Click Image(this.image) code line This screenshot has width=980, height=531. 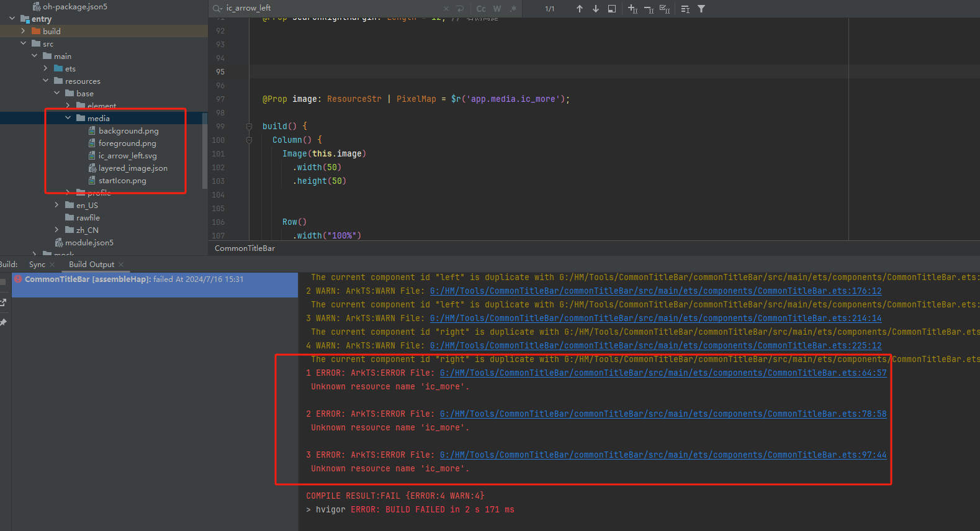324,153
